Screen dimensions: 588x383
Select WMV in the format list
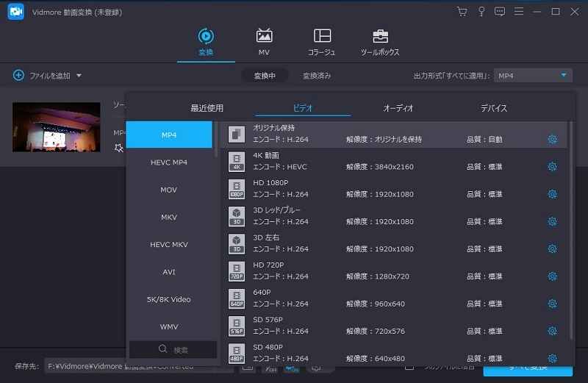[x=169, y=326]
